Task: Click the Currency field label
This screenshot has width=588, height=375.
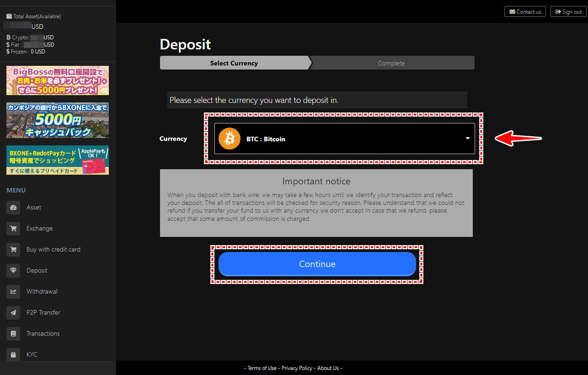Action: [173, 139]
